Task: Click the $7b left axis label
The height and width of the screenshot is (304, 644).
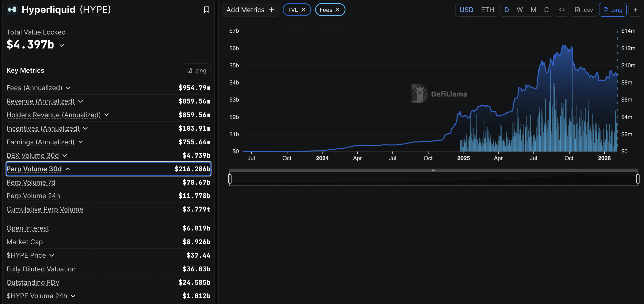Action: click(x=234, y=31)
